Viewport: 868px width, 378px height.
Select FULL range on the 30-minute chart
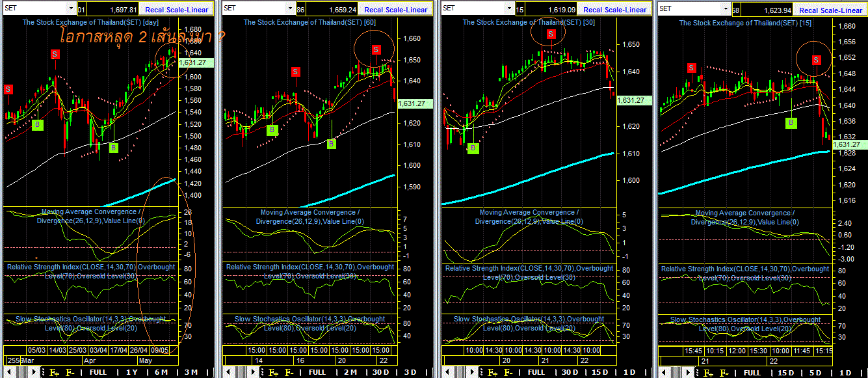click(536, 372)
